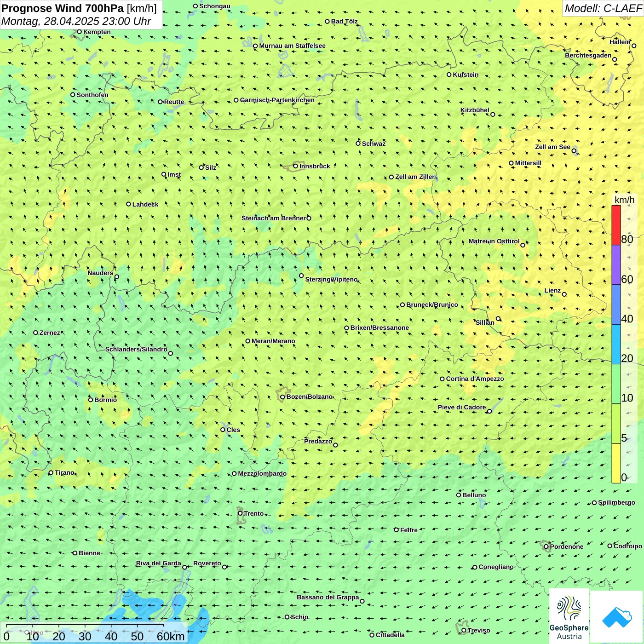This screenshot has width=644, height=644.
Task: Click the blue cloud logo icon
Action: pos(617,617)
